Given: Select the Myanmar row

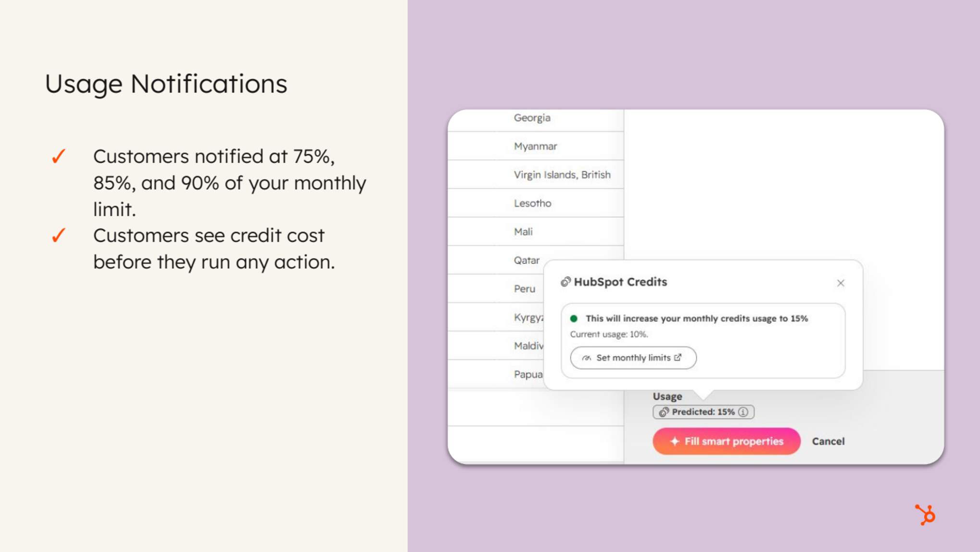Looking at the screenshot, I should click(536, 146).
